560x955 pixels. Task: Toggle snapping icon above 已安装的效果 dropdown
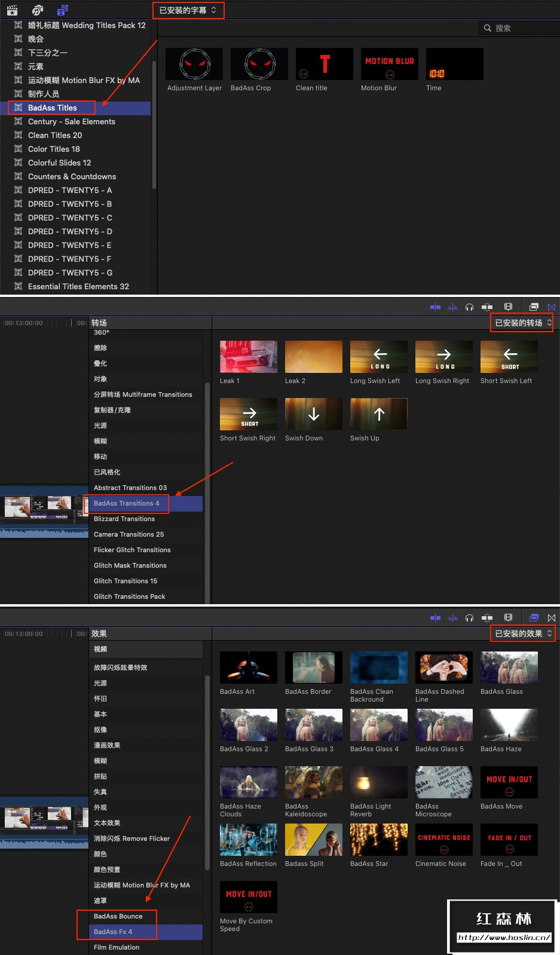[x=487, y=618]
